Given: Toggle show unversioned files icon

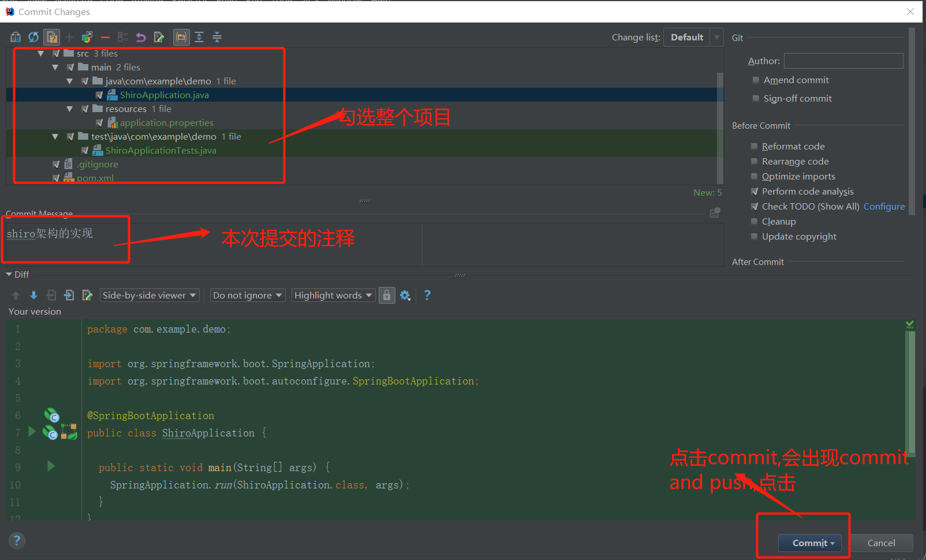Looking at the screenshot, I should tap(52, 38).
